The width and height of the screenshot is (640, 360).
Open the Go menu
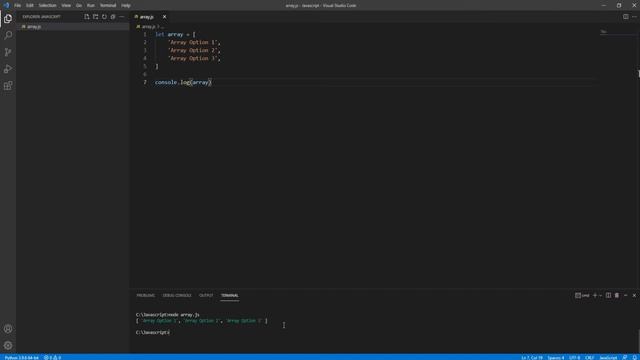(x=79, y=6)
